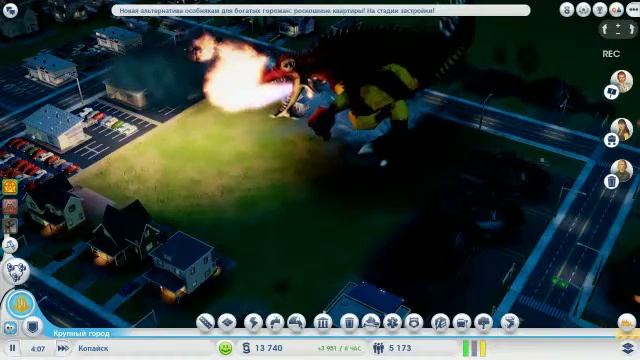Open the Health medical-star menu
Viewport: 640px width, 360px height.
pyautogui.click(x=392, y=322)
